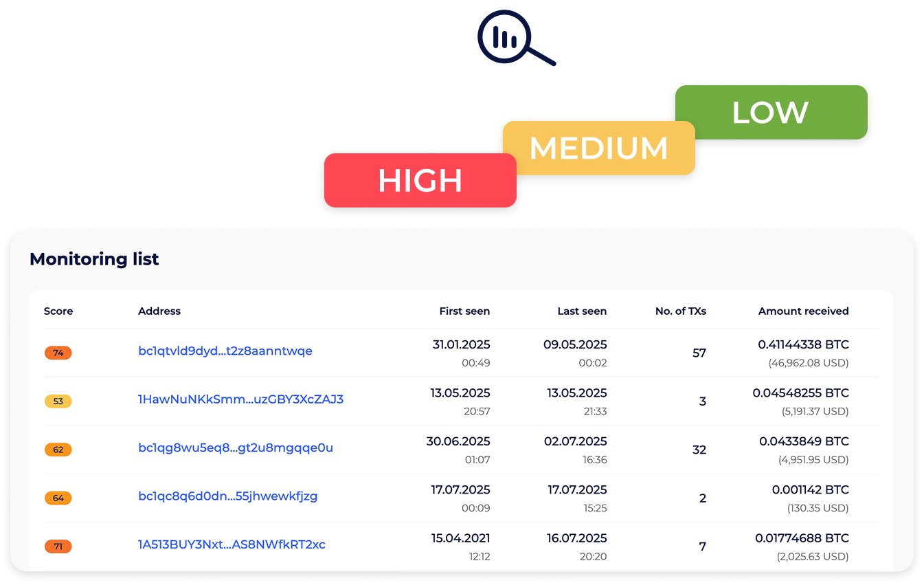Sort by the Address column header
Screen dimensions: 924x585
tap(159, 311)
